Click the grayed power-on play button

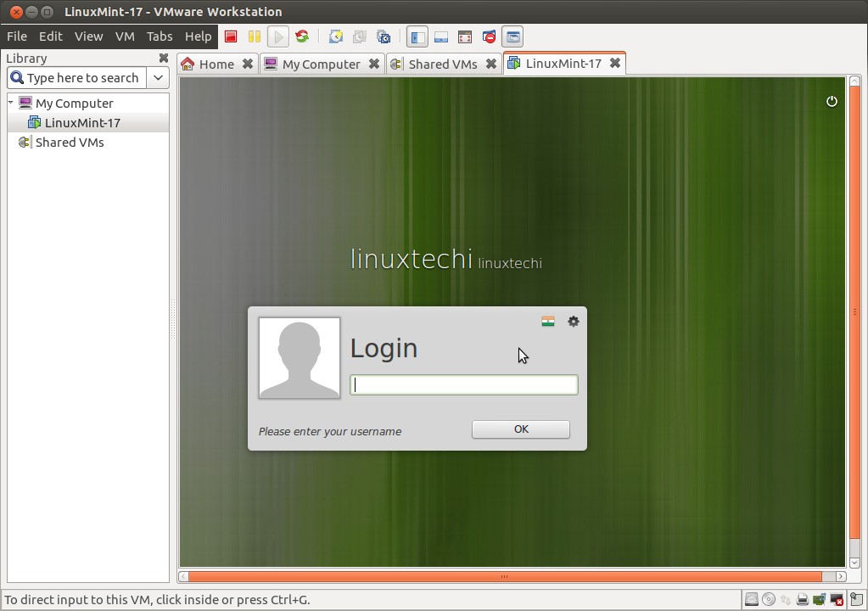(x=278, y=37)
